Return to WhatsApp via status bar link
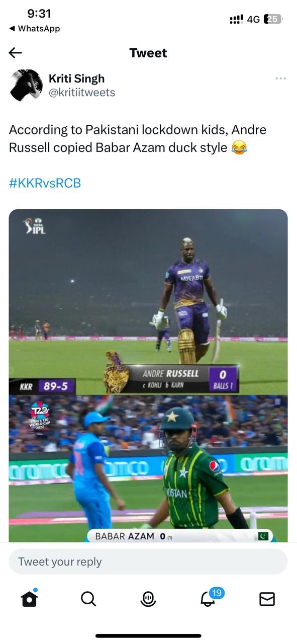Viewport: 297px width, 644px height. [35, 29]
